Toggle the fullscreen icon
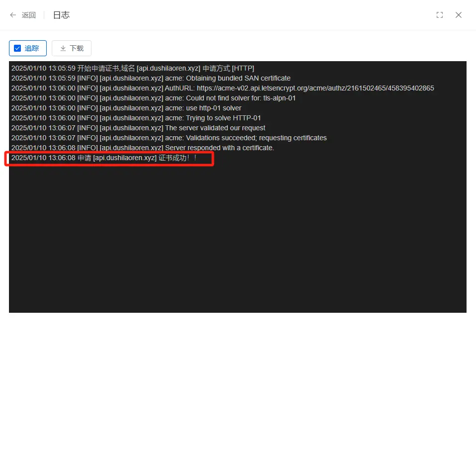Screen dimensions: 476x452 click(440, 15)
